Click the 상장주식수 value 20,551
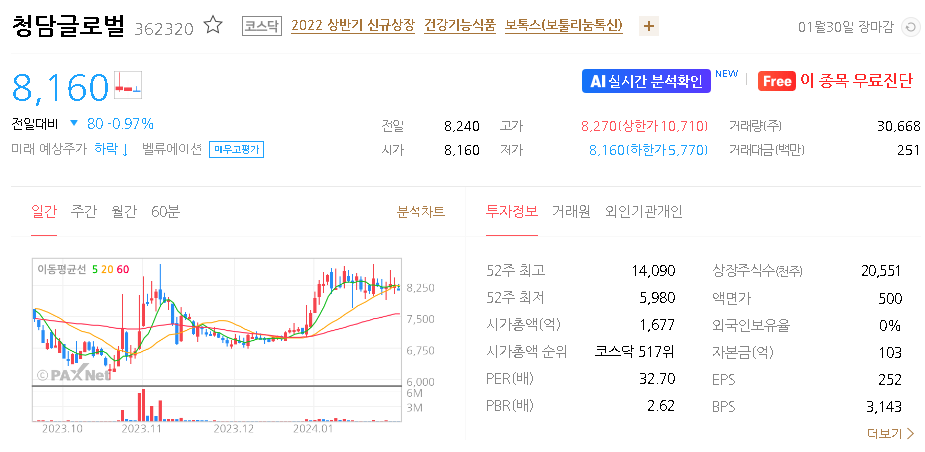Screen dimensions: 925x452 881,271
